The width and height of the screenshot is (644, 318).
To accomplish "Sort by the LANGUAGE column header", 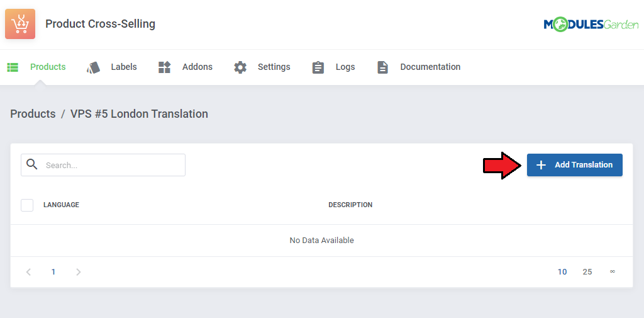I will point(61,205).
